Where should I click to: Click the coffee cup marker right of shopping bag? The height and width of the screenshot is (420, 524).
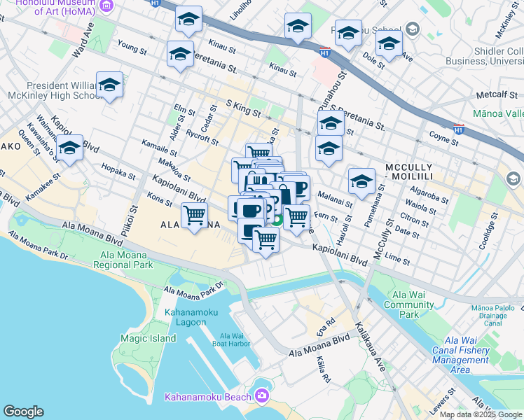point(303,188)
